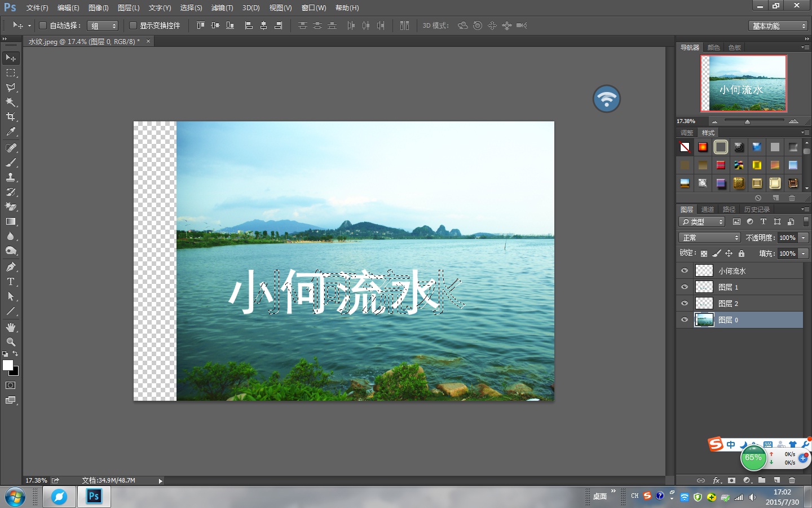Select the Healing Brush tool
812x508 pixels.
click(11, 148)
